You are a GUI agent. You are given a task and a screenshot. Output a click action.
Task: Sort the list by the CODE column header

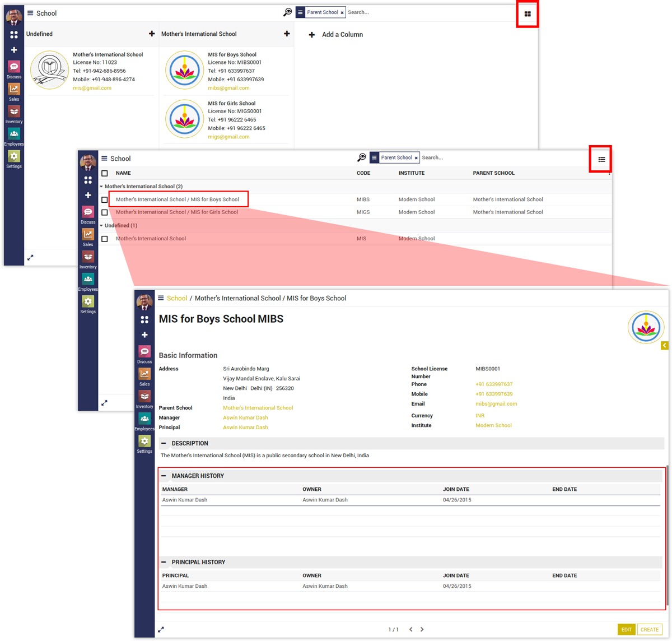tap(363, 173)
